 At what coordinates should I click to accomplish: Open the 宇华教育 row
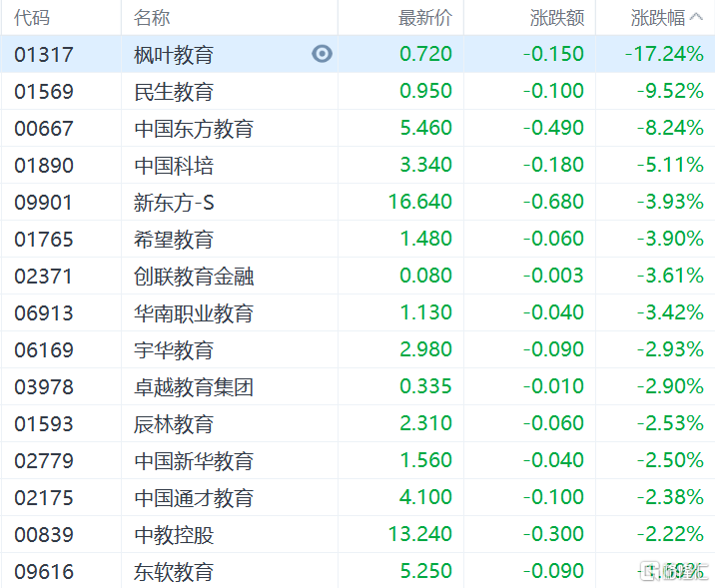click(357, 349)
